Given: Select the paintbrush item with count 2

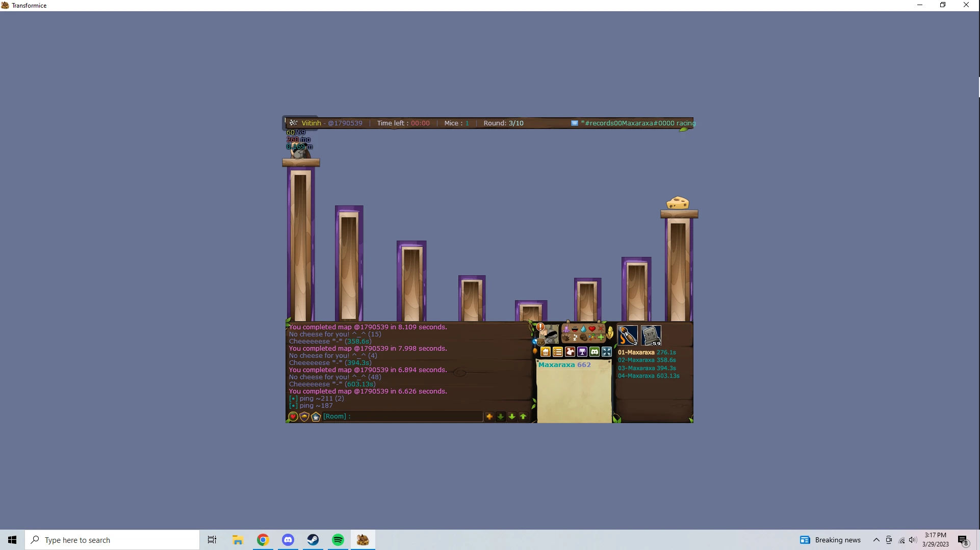Looking at the screenshot, I should pos(628,335).
